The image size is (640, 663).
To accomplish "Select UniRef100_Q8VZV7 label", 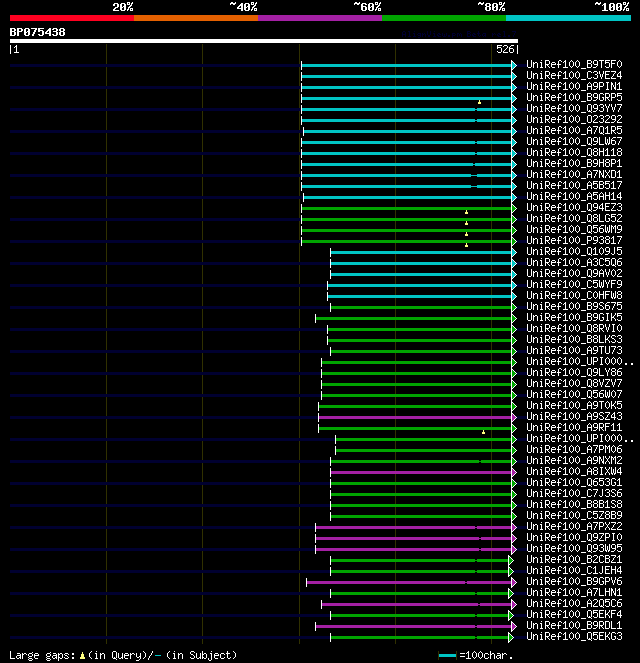I will (x=574, y=383).
